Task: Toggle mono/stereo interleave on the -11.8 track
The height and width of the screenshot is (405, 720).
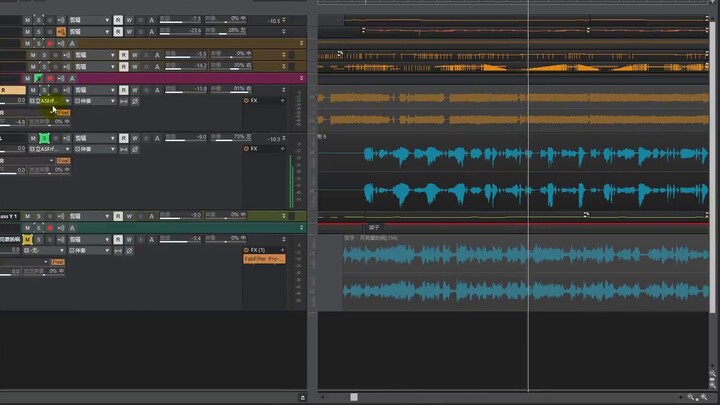Action: pyautogui.click(x=124, y=101)
